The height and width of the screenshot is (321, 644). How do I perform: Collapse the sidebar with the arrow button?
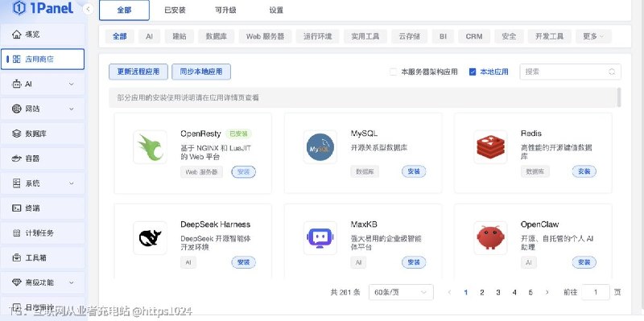(x=88, y=9)
